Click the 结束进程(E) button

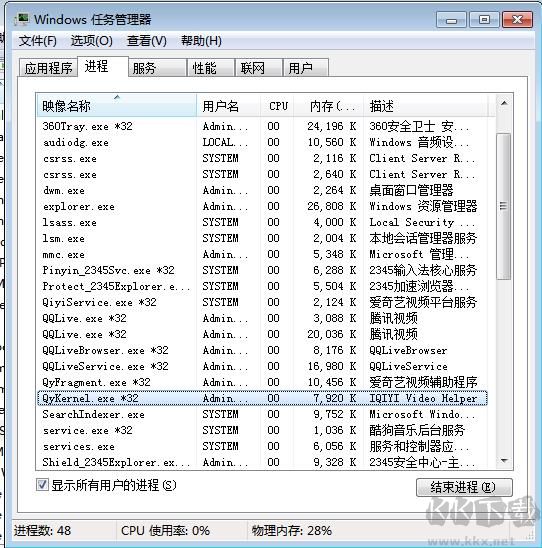464,487
